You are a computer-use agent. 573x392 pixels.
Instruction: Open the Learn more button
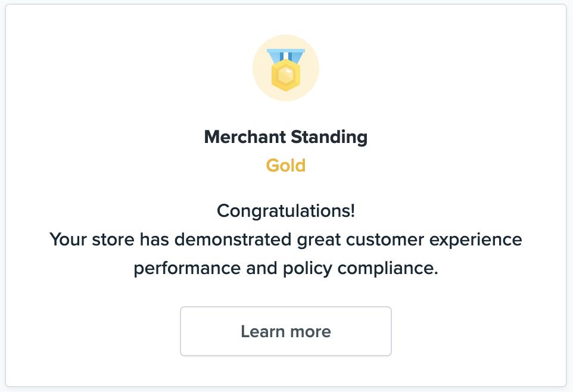click(286, 331)
